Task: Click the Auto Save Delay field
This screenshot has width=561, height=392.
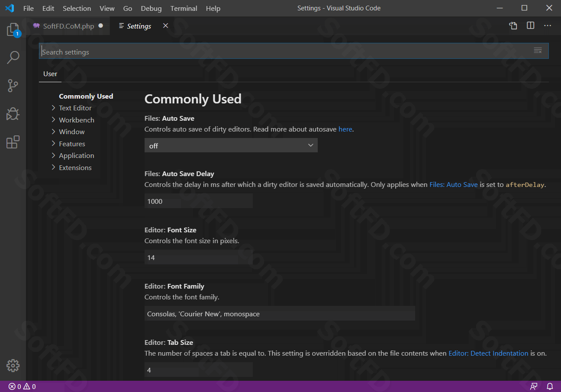Action: [x=199, y=201]
